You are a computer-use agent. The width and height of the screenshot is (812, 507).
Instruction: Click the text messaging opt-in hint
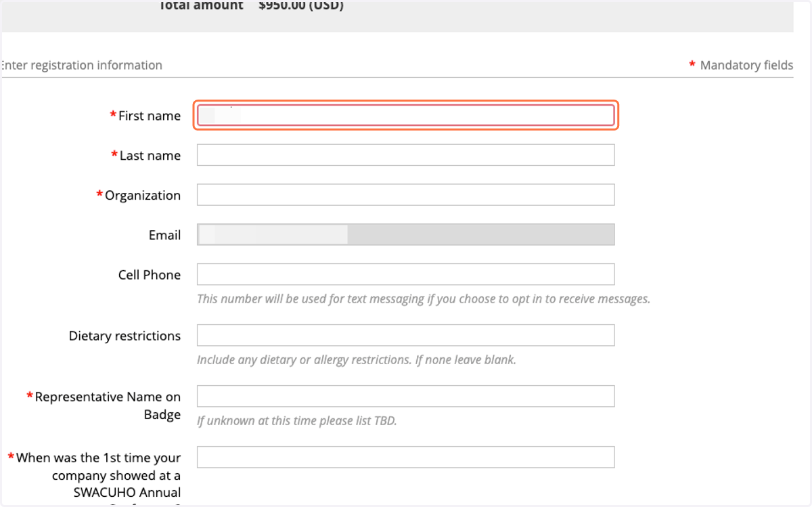pos(424,299)
